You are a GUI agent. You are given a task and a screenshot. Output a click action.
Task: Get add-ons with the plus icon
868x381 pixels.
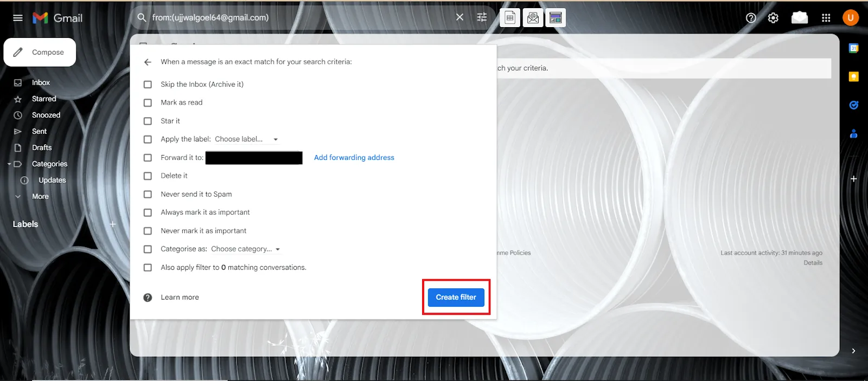point(854,179)
